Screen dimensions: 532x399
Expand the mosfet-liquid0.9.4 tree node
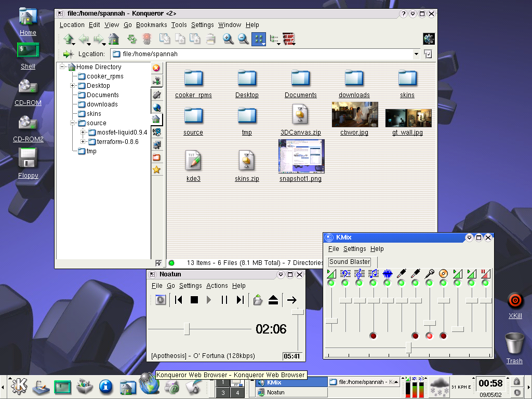tap(83, 132)
